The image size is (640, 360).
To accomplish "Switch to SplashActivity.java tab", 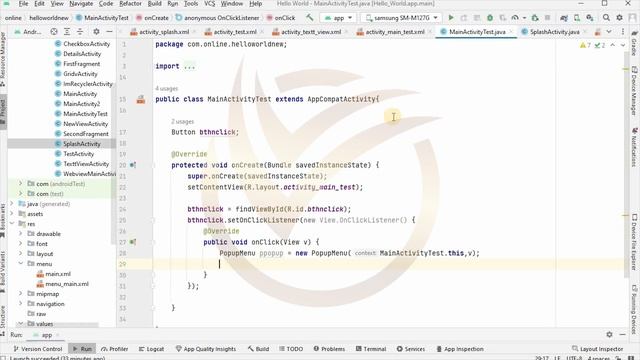I will (553, 31).
